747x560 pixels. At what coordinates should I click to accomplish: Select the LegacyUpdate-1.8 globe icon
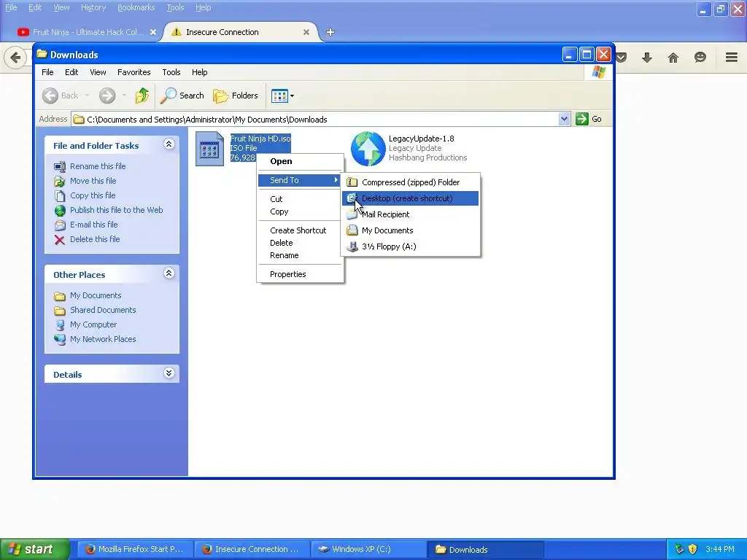pos(368,149)
